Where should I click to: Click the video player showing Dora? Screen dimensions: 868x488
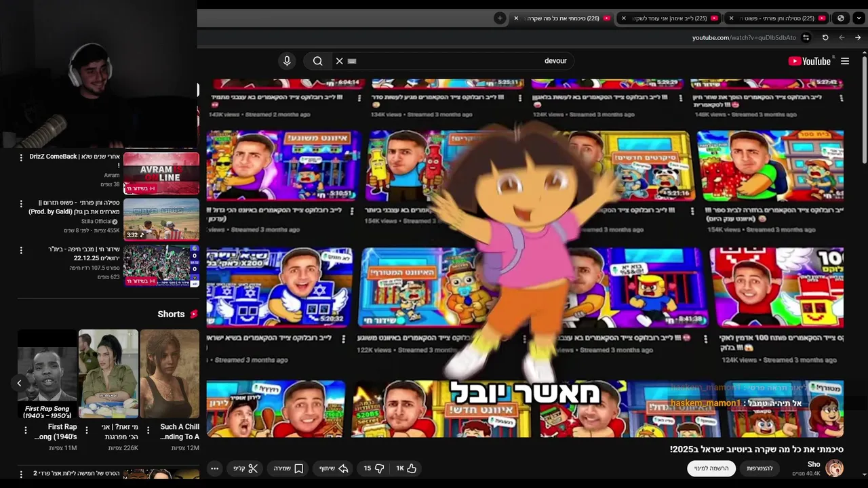[525, 258]
